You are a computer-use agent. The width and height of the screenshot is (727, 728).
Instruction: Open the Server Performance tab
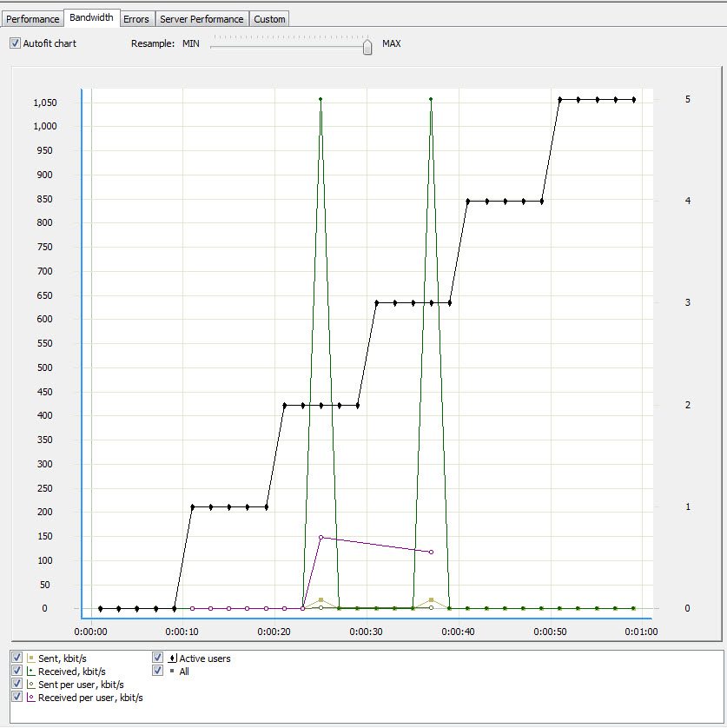(202, 19)
